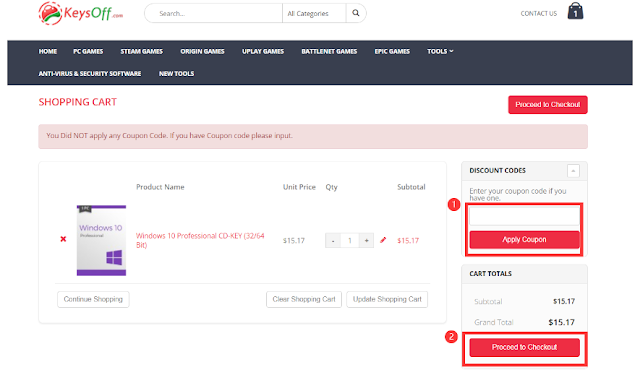The image size is (640, 370).
Task: Remove the Windows 10 item with the red X
Action: click(63, 239)
